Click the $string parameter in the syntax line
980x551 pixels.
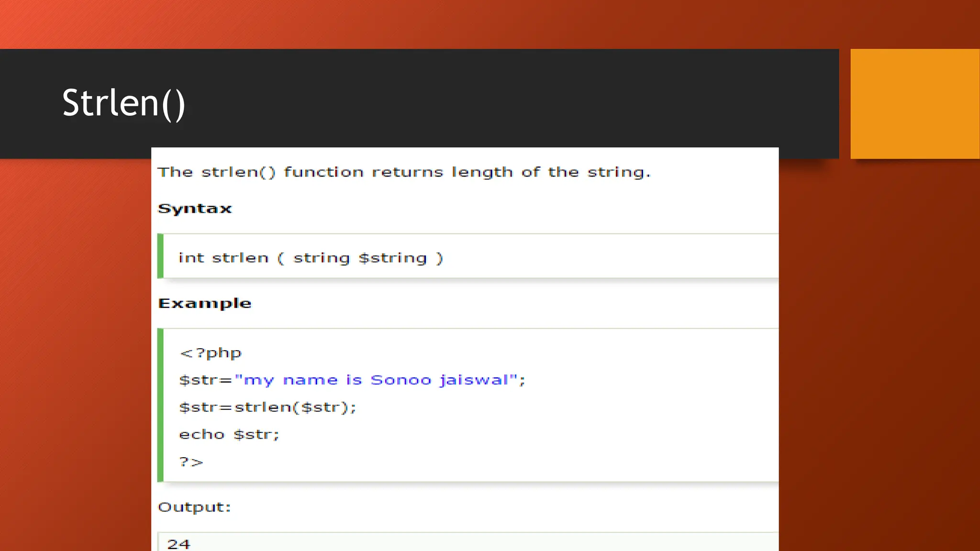tap(392, 258)
